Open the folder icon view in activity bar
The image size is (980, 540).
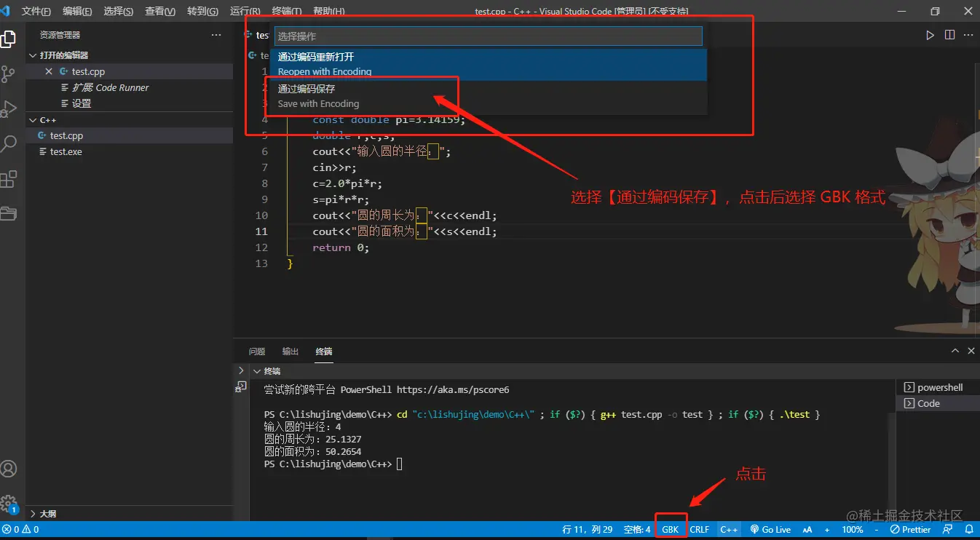click(8, 213)
